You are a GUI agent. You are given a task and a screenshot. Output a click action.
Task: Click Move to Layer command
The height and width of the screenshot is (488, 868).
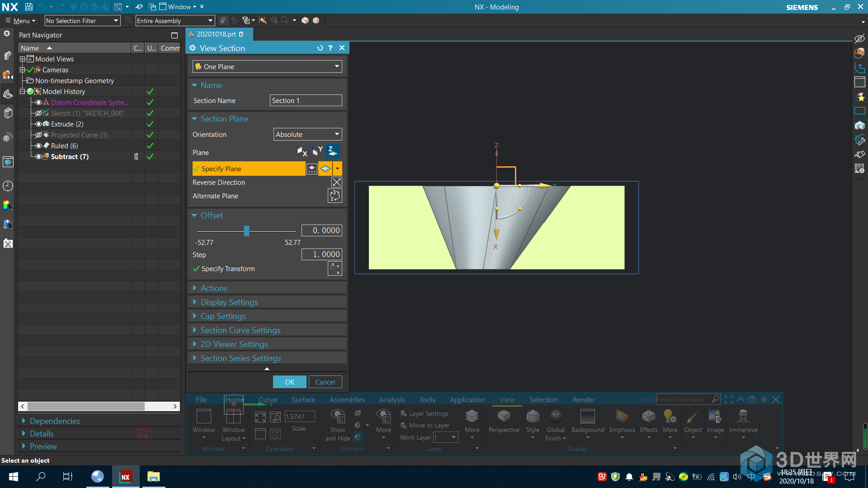click(425, 425)
